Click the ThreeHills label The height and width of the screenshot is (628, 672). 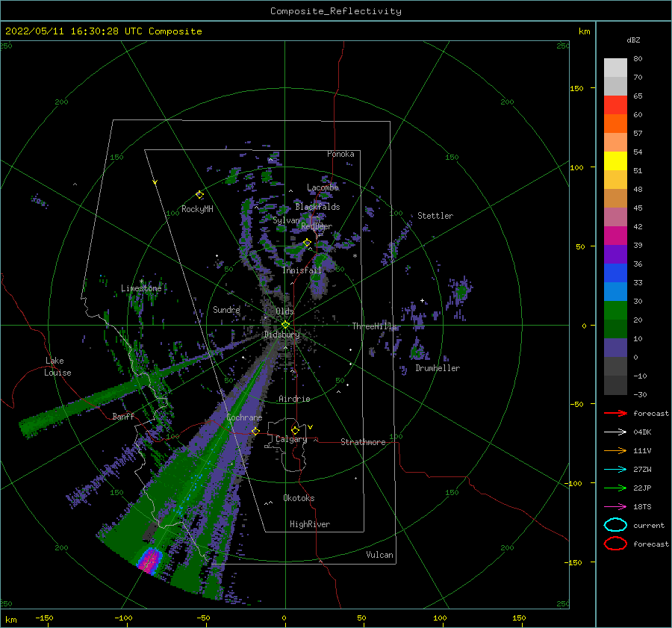(x=375, y=326)
